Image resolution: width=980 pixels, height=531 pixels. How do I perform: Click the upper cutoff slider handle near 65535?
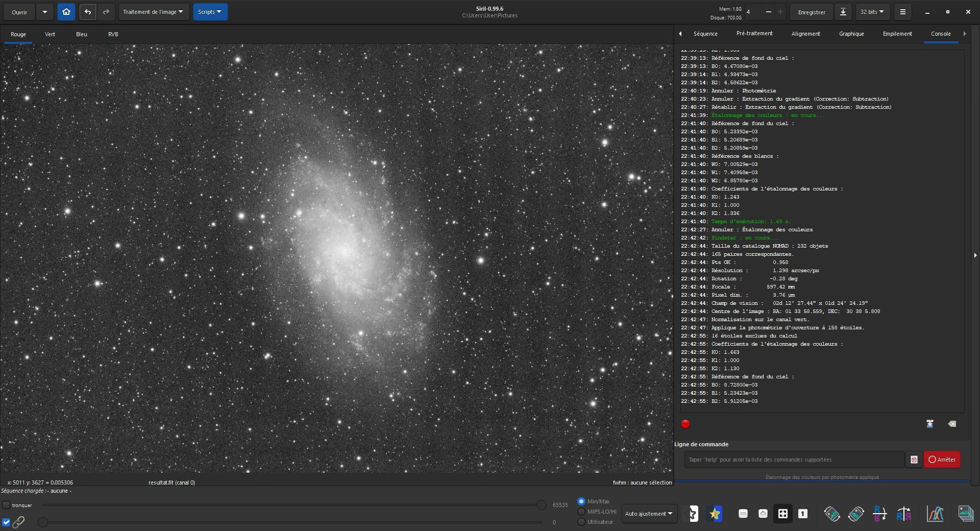pyautogui.click(x=541, y=505)
